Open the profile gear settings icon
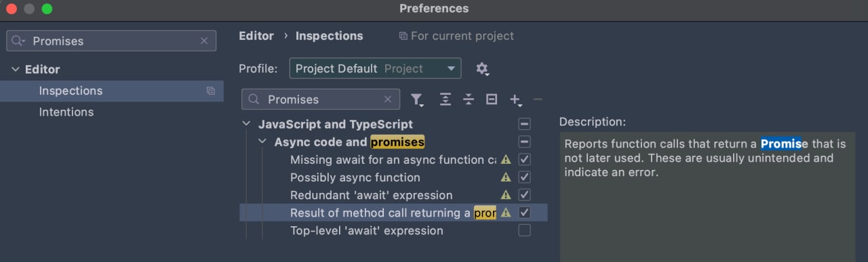 pyautogui.click(x=482, y=69)
